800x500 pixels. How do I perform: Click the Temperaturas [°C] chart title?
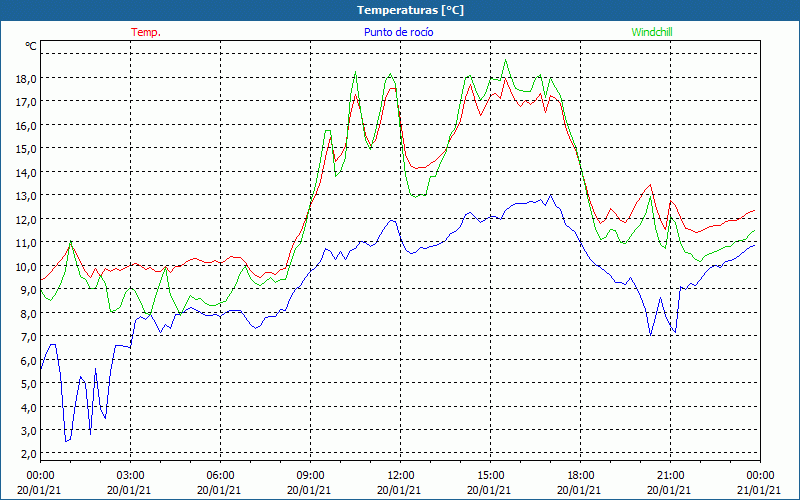pos(410,10)
